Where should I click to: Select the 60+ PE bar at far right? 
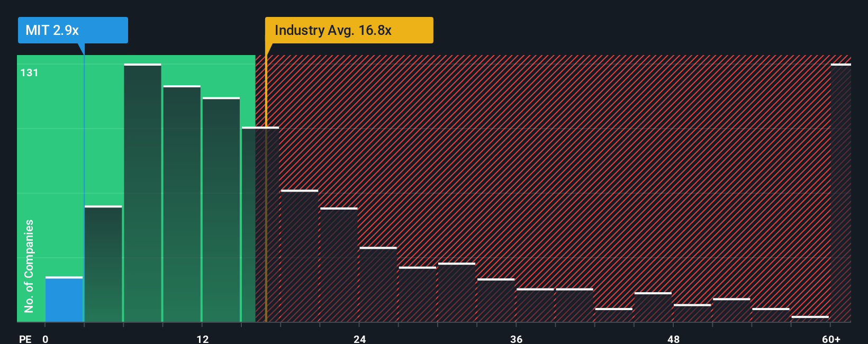click(840, 193)
